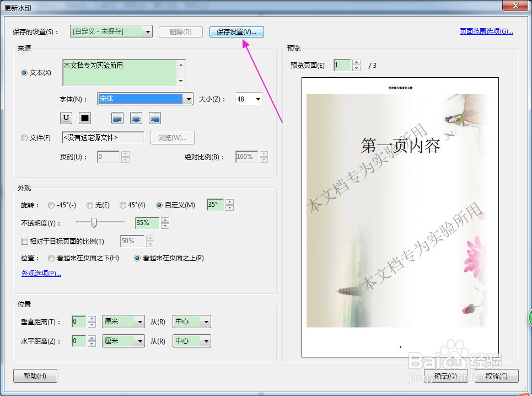Screen dimensions: 532x396
Task: Select centered watermark text layout
Action: [136, 117]
